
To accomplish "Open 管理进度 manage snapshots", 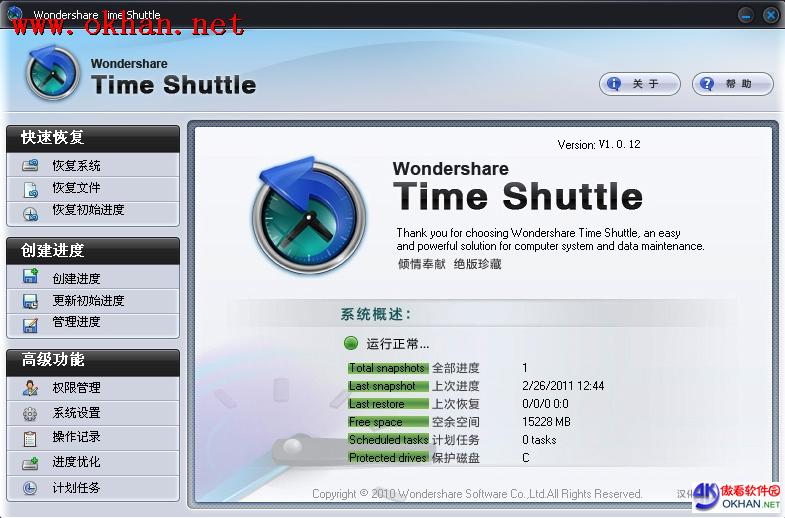I will coord(93,325).
